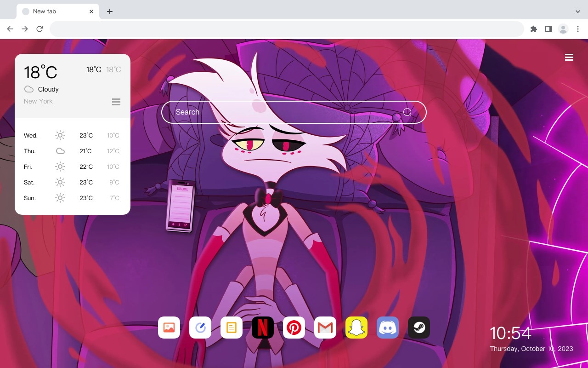Open the page hamburger menu at top right
The height and width of the screenshot is (368, 588).
[569, 57]
